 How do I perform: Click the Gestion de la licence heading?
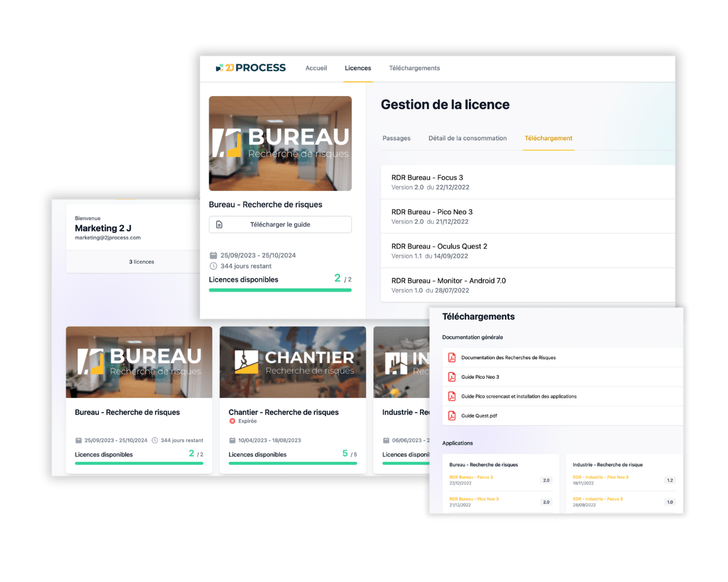445,105
